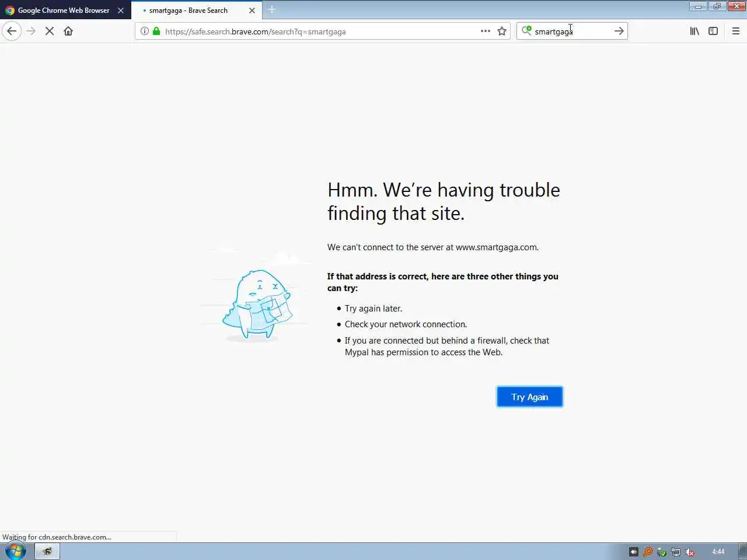This screenshot has height=560, width=747.
Task: Click the Try Again button
Action: [x=530, y=397]
